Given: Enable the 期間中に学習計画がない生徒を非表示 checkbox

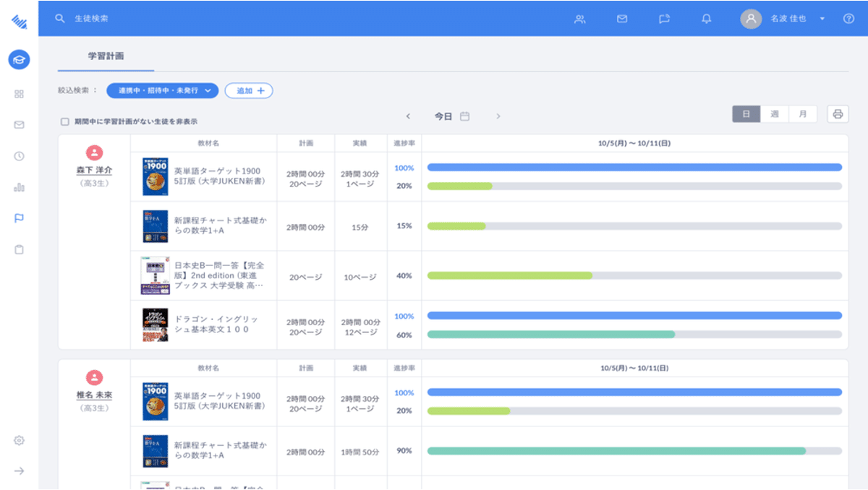Looking at the screenshot, I should point(64,121).
